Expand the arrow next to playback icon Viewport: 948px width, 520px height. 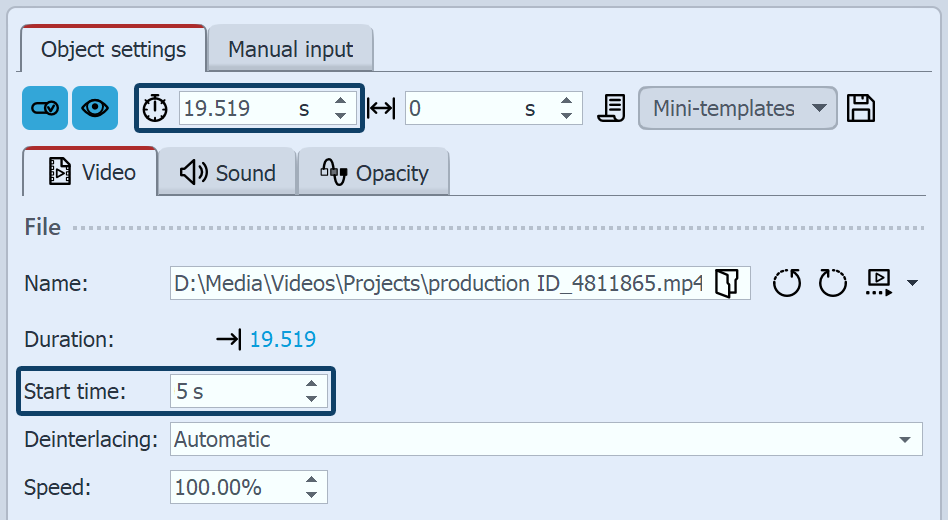912,282
